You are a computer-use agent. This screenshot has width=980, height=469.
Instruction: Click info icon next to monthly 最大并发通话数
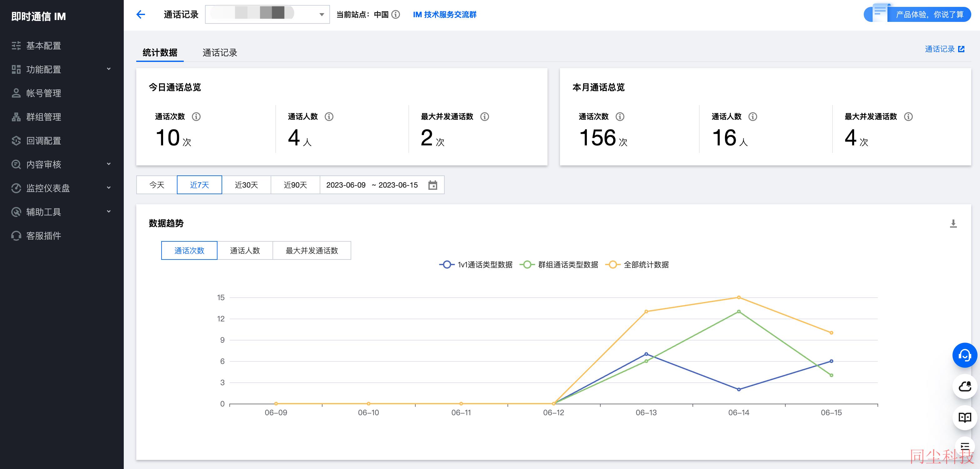tap(908, 117)
